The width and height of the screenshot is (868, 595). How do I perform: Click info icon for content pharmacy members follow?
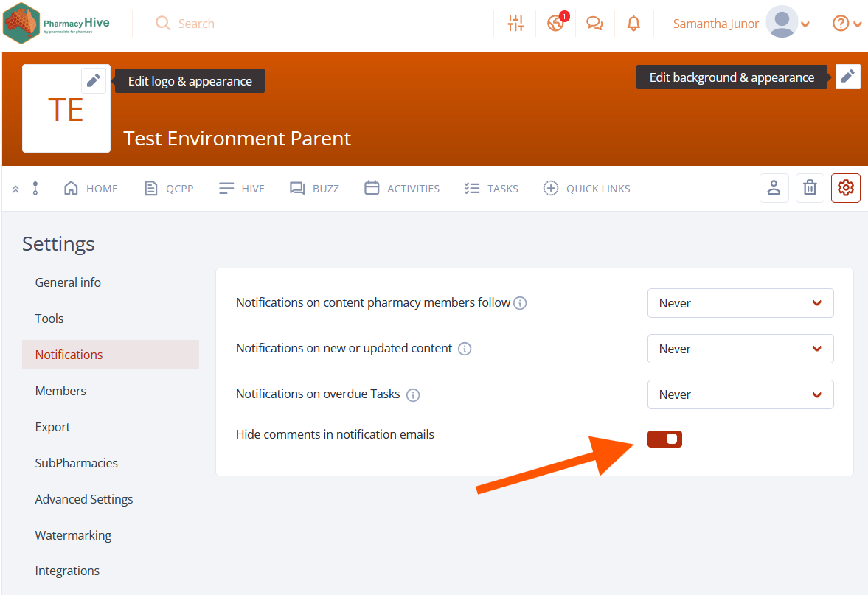pyautogui.click(x=520, y=303)
